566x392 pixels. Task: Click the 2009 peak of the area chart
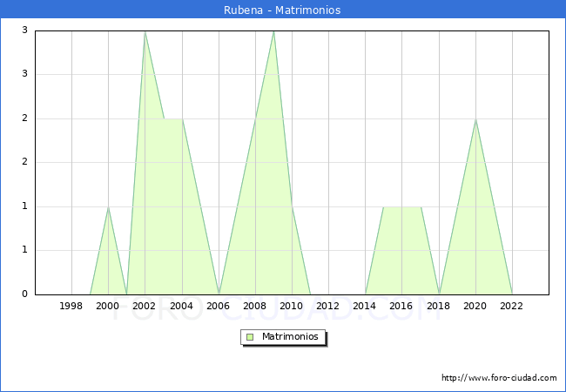pyautogui.click(x=274, y=32)
